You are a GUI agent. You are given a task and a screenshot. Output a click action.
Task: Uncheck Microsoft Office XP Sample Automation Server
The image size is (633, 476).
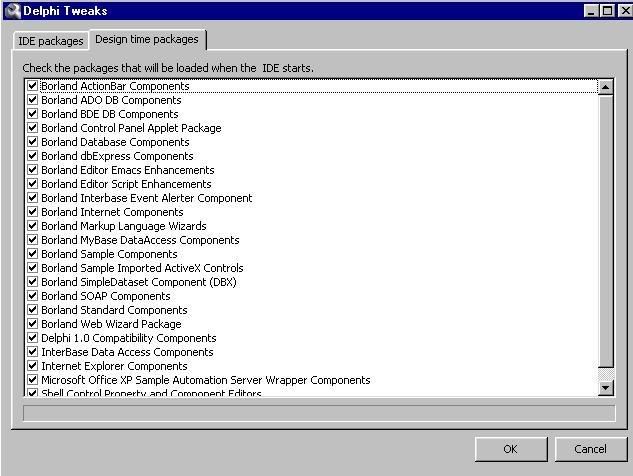[33, 380]
